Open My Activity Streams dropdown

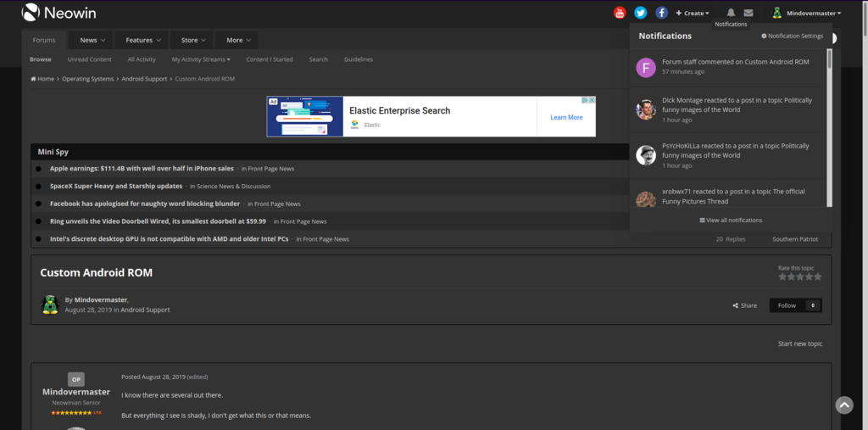click(x=201, y=59)
